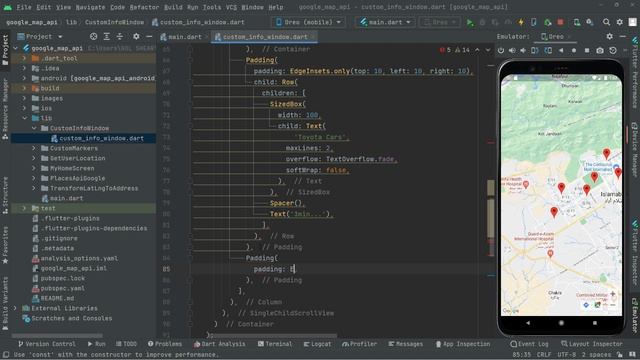Tap the Home button on the phone screen

(561, 323)
